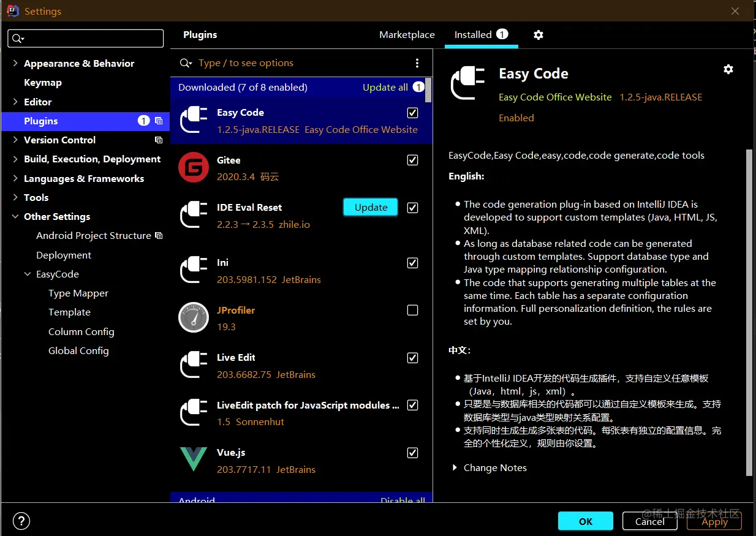Click project-level icon on Plugins row
This screenshot has height=536, width=756.
click(x=159, y=121)
